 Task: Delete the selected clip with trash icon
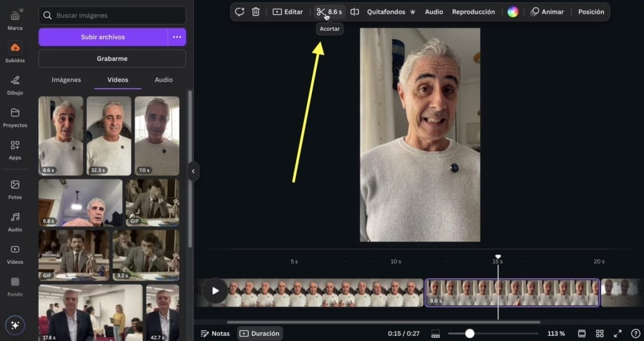[256, 12]
